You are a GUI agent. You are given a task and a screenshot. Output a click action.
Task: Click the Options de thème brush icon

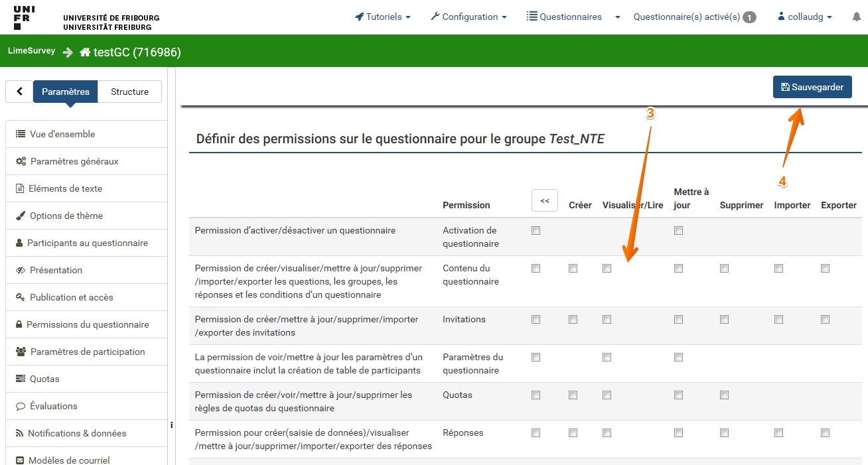(x=21, y=216)
